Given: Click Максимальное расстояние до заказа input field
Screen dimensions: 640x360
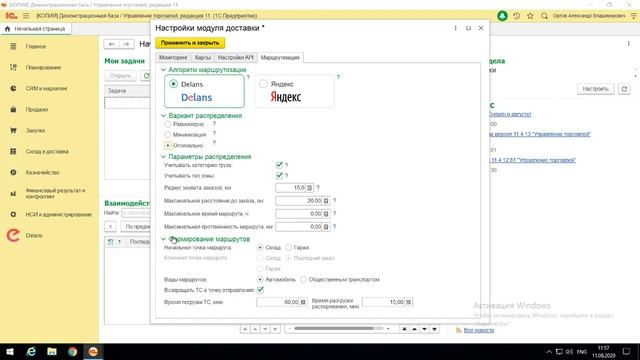Looking at the screenshot, I should (x=299, y=201).
